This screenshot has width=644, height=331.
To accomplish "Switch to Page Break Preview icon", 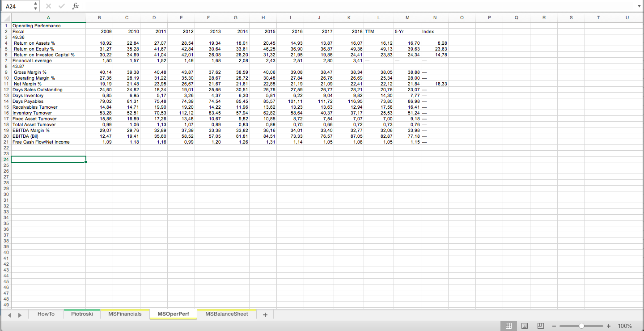I will (x=540, y=326).
